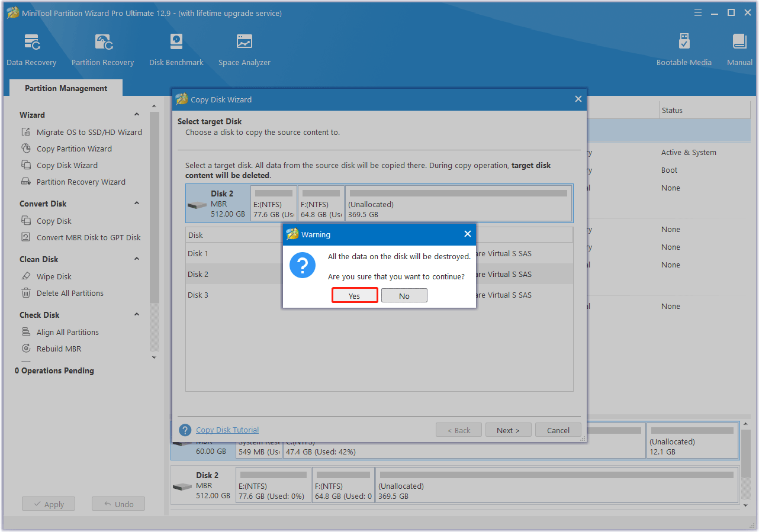The width and height of the screenshot is (759, 532).
Task: Click the Status column header
Action: point(705,110)
